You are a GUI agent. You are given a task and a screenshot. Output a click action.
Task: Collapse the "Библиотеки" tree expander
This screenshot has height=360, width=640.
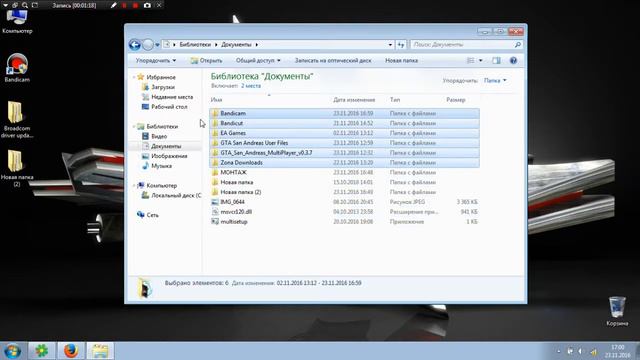[x=134, y=127]
